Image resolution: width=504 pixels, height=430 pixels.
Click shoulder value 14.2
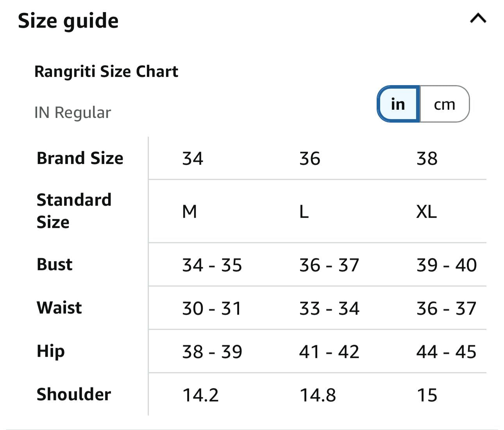200,395
